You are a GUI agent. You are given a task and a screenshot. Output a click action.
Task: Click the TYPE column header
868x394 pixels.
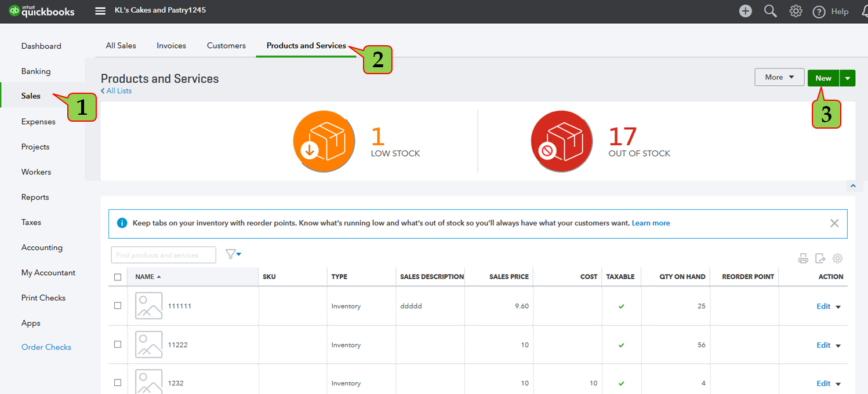point(339,277)
